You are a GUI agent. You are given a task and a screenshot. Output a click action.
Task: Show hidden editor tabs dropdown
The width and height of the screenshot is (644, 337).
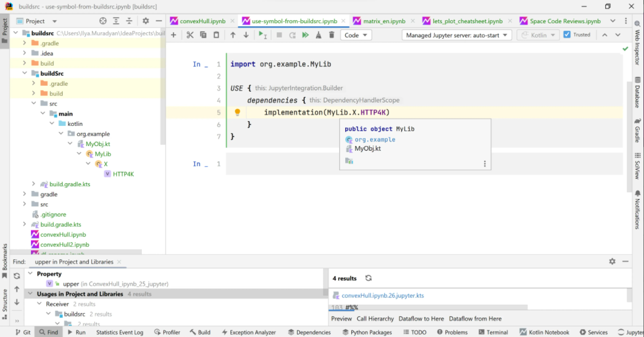[x=613, y=21]
